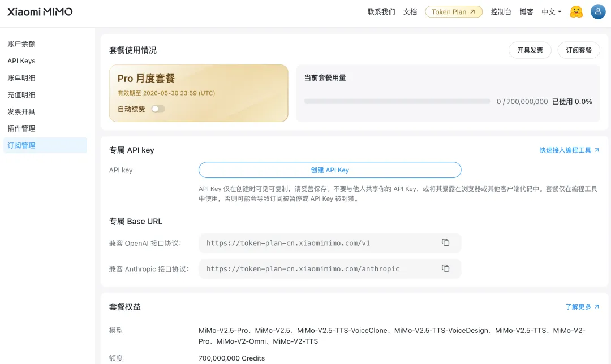611x364 pixels.
Task: Copy the Anthropic-compatible base URL
Action: coord(445,268)
